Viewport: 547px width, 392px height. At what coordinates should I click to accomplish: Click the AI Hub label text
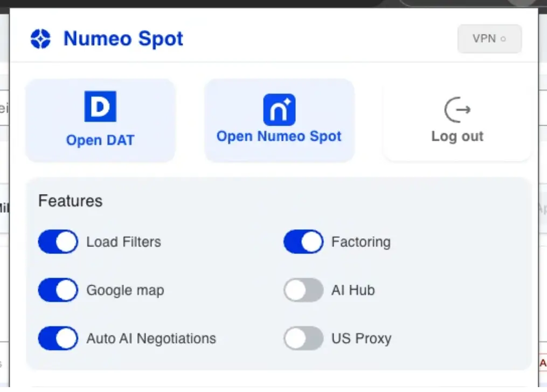(x=353, y=290)
